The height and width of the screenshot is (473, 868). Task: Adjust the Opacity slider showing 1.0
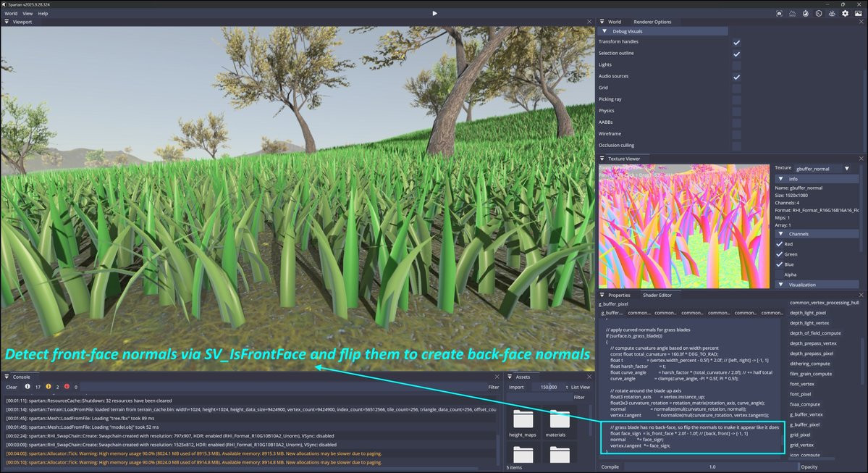[712, 467]
